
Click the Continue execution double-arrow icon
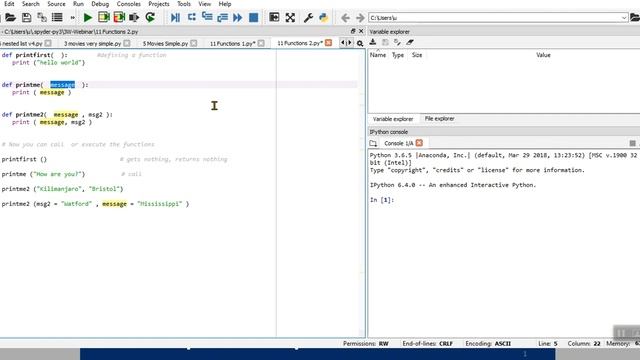[x=238, y=18]
